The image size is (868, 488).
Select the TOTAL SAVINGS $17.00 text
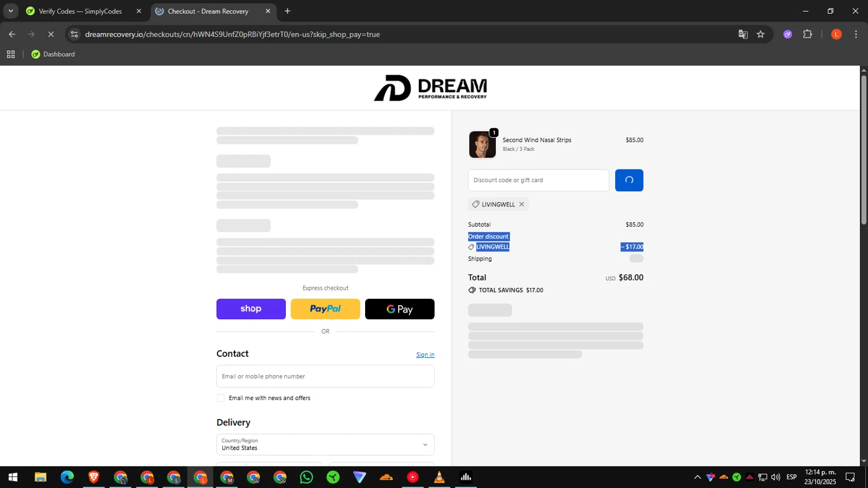pos(511,290)
